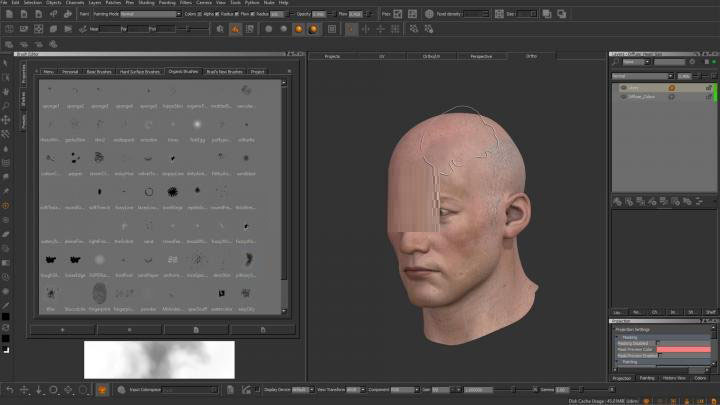Open the Help menu
Viewport: 720px width, 405px height.
click(x=284, y=2)
